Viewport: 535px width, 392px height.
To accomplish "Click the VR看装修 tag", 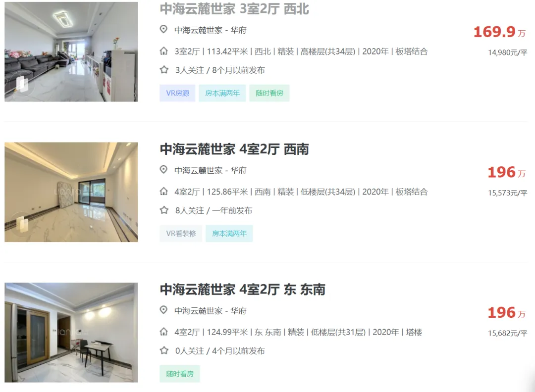I will point(181,234).
